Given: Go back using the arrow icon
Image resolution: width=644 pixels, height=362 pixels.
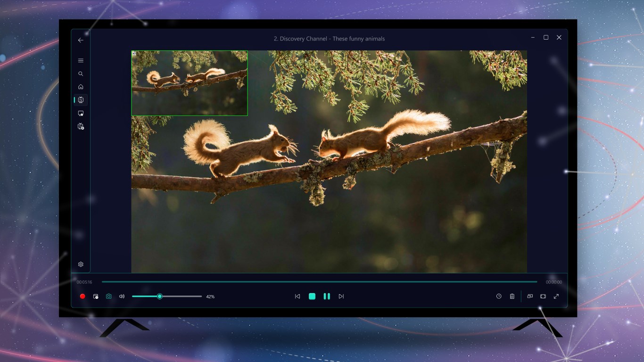Looking at the screenshot, I should coord(81,40).
